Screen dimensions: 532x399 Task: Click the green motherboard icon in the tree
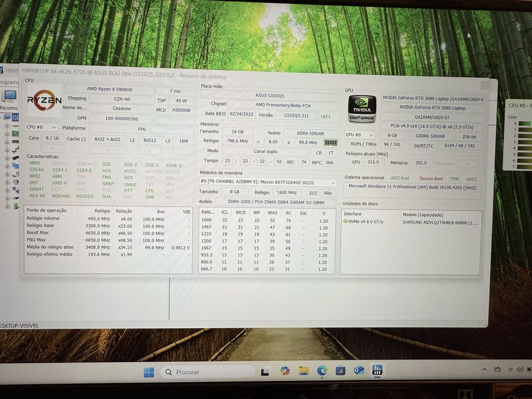pyautogui.click(x=15, y=134)
